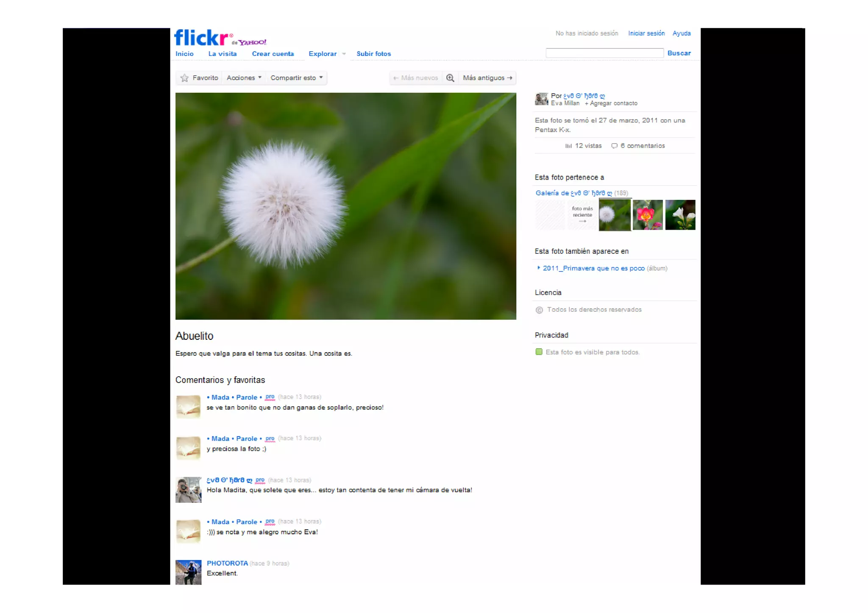Image resolution: width=868 pixels, height=613 pixels.
Task: Click '12 vistas' text
Action: 588,146
